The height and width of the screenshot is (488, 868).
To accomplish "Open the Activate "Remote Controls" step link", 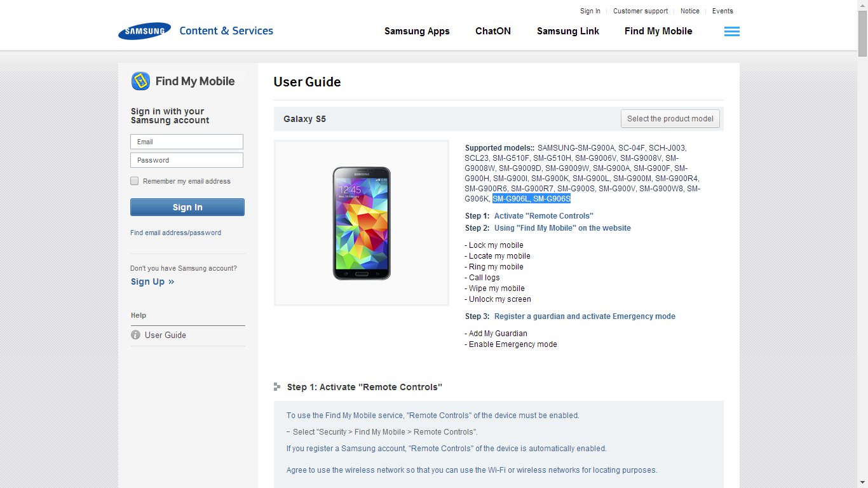I will 543,216.
